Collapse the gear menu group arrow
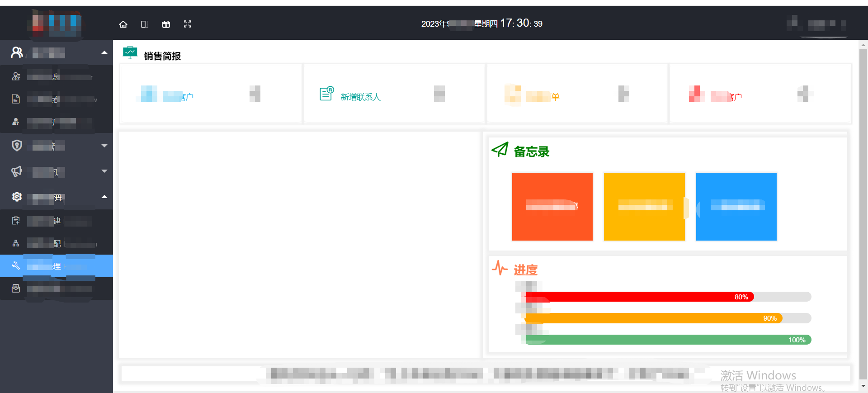The image size is (868, 393). coord(104,197)
